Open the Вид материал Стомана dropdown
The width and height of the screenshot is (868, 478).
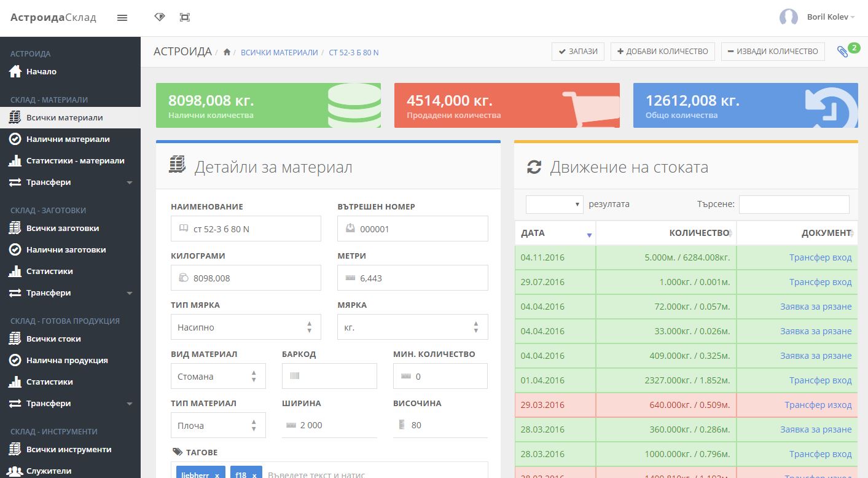(218, 376)
